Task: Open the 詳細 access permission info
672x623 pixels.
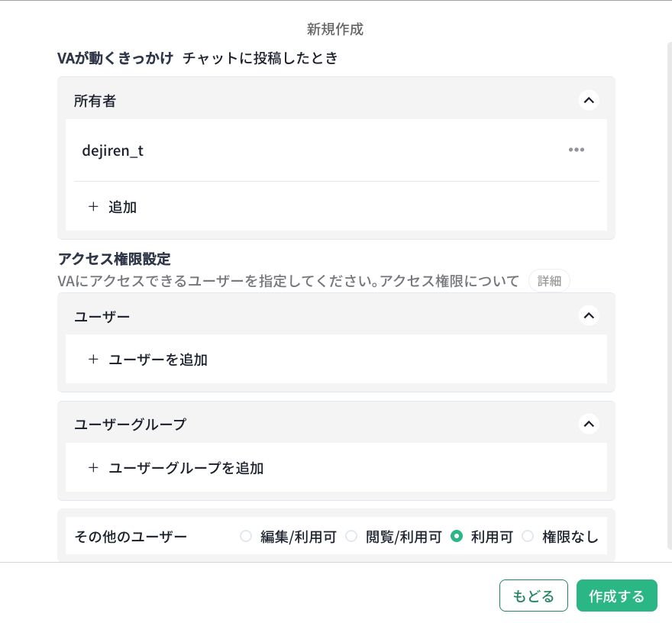Action: click(x=549, y=281)
